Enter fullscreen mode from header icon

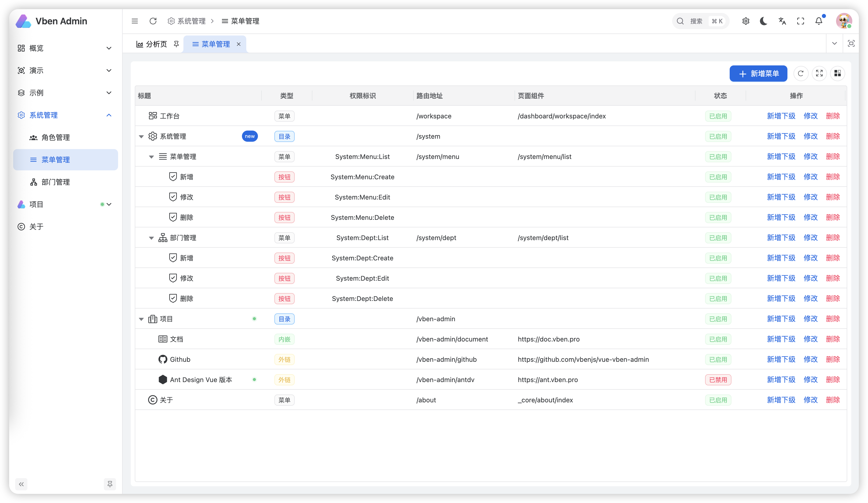pyautogui.click(x=801, y=21)
